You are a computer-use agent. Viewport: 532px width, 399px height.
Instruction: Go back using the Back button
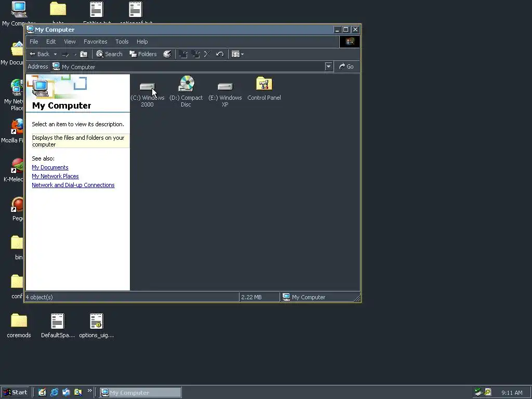tap(39, 54)
